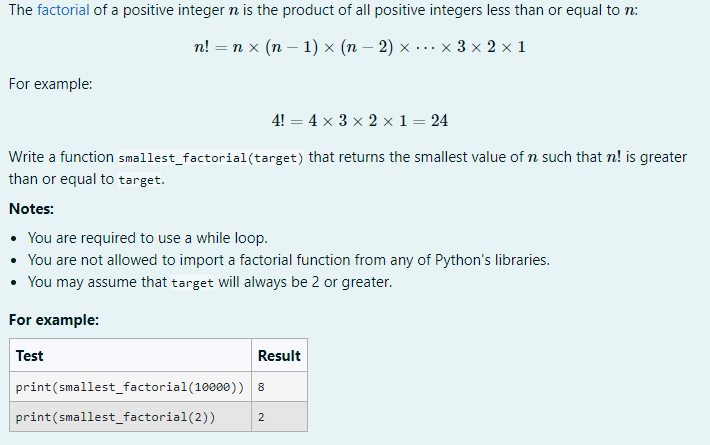Click the Notes: heading

31,209
